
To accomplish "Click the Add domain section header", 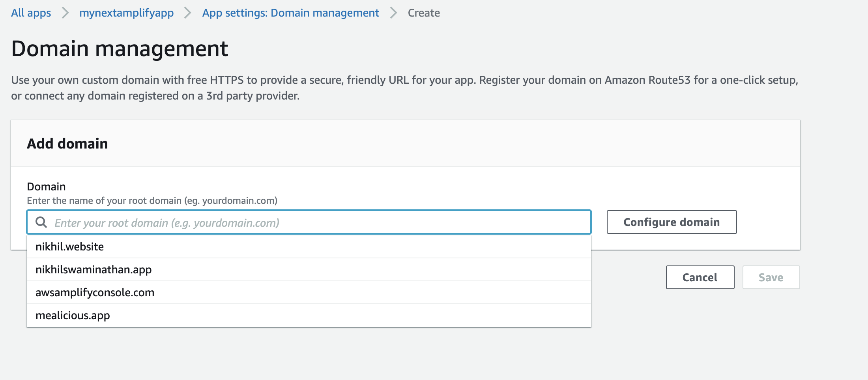I will 67,143.
